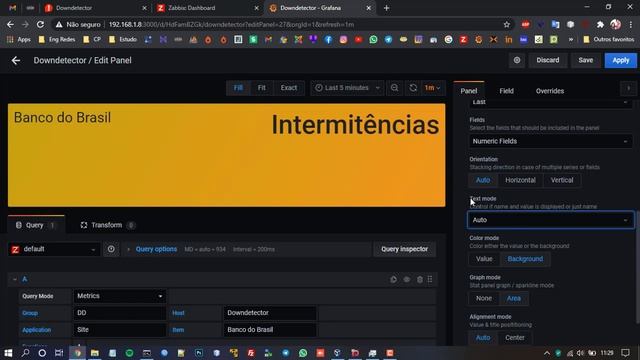The image size is (640, 360).
Task: Delete query A with the trash icon
Action: [x=420, y=279]
